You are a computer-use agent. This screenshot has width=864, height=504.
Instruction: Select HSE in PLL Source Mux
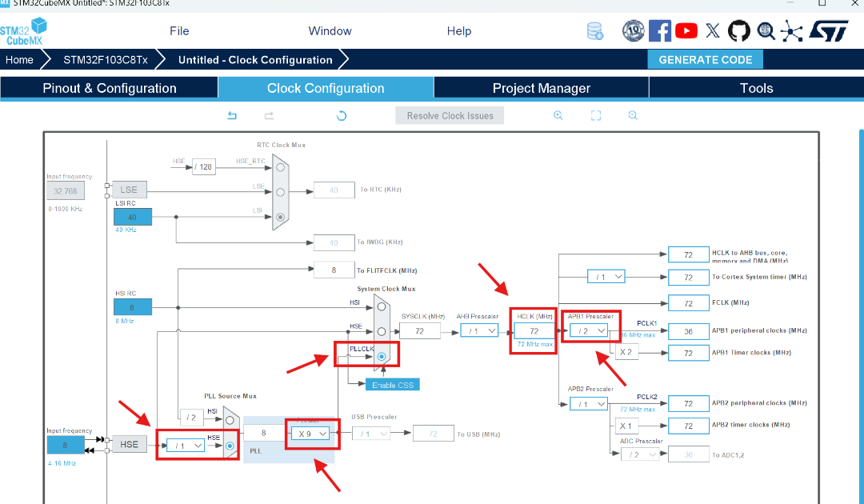pyautogui.click(x=230, y=446)
